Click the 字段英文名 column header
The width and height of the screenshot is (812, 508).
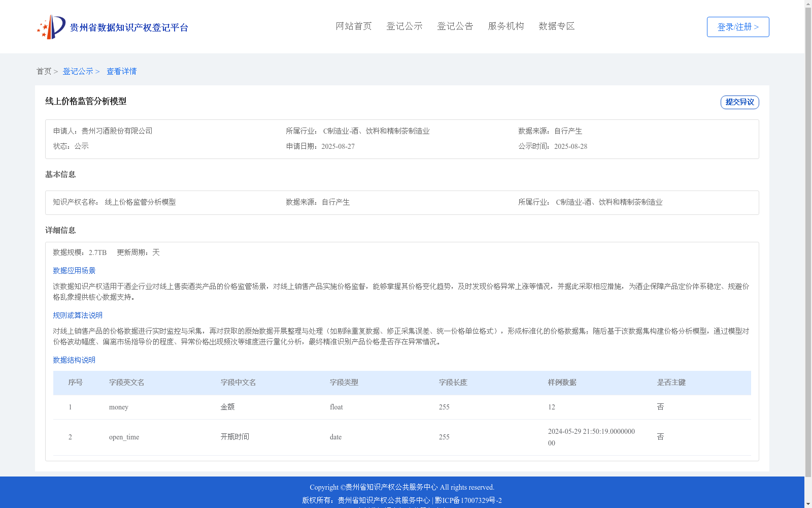[127, 383]
